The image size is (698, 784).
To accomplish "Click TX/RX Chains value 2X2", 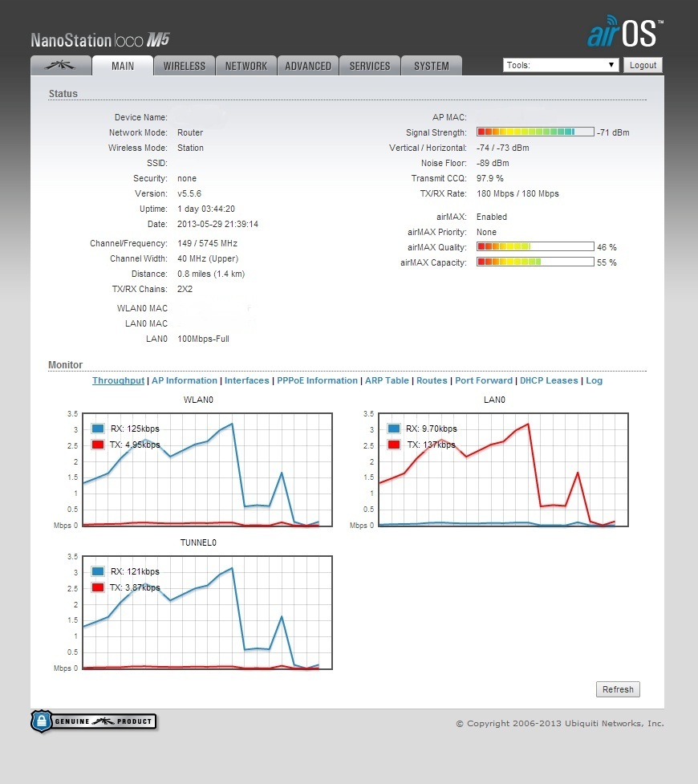I will click(185, 289).
